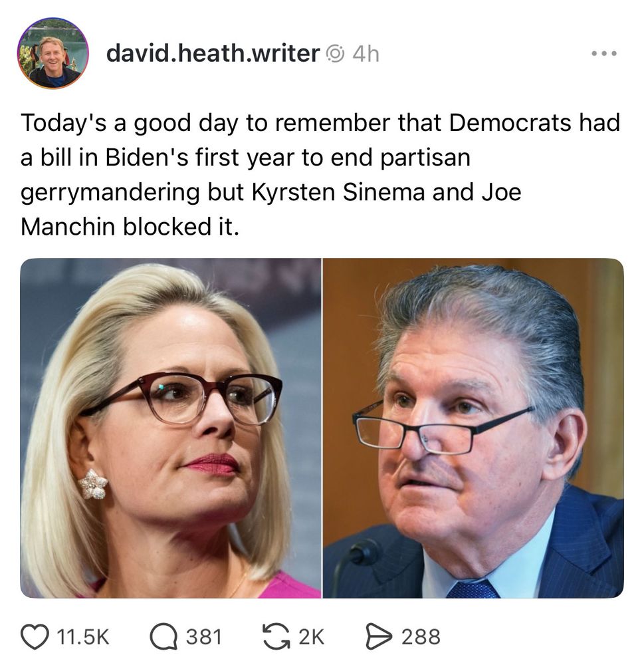The image size is (644, 665).
Task: Click the 288 shares count
Action: (421, 637)
